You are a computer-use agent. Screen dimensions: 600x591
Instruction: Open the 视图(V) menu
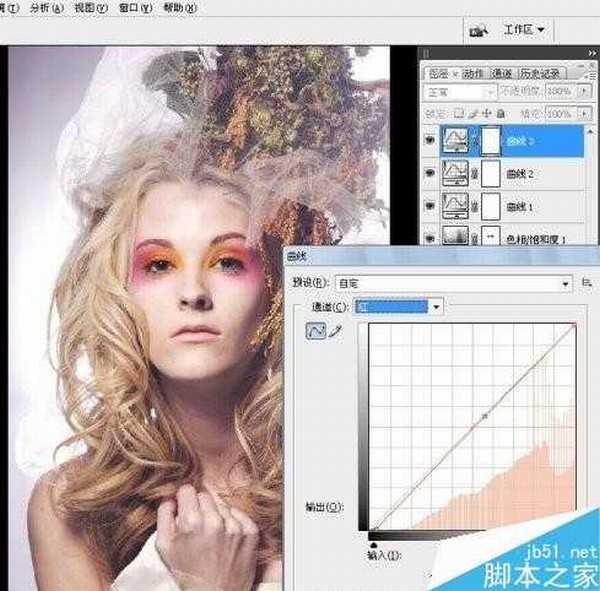tap(91, 8)
